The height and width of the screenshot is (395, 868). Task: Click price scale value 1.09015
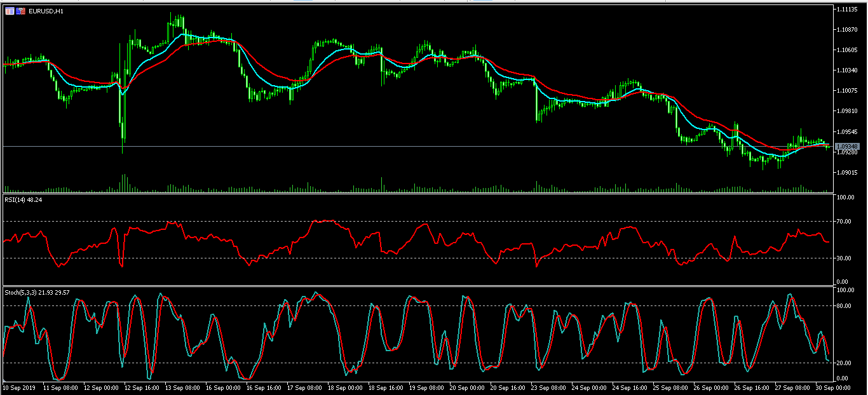pos(848,173)
